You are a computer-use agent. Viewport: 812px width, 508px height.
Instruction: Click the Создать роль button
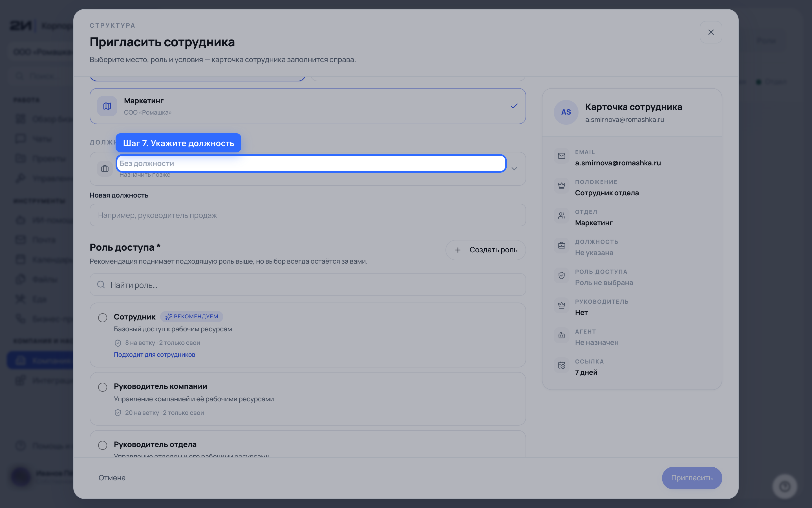[x=485, y=250]
